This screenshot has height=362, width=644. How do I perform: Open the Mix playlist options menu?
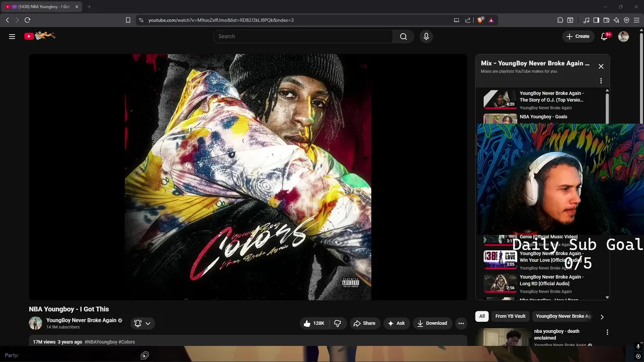click(601, 81)
